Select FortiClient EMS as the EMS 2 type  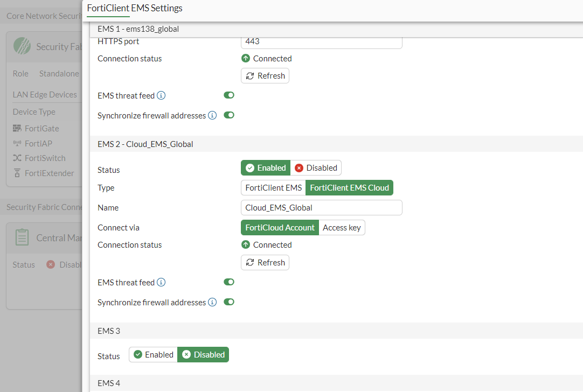273,187
